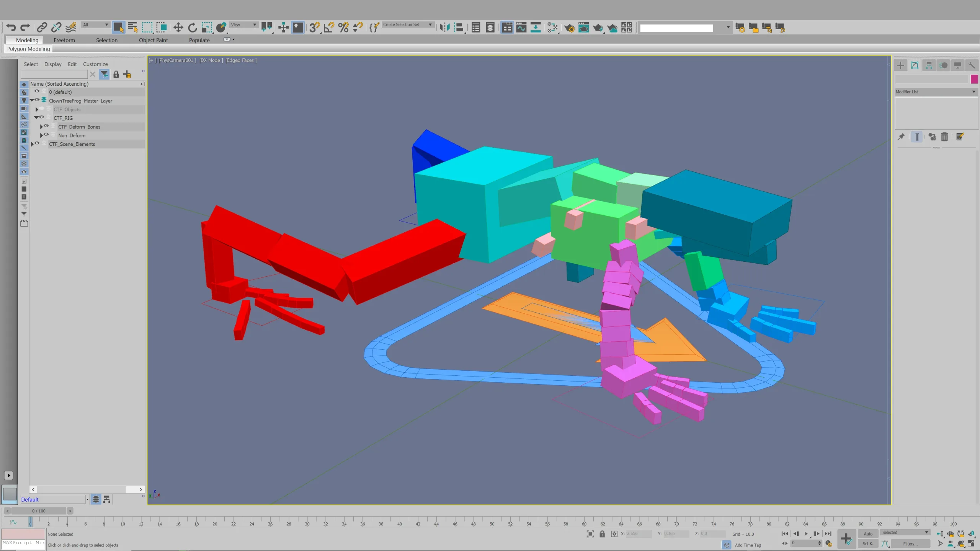Open the All selection filter dropdown
Viewport: 980px width, 551px height.
[x=95, y=25]
